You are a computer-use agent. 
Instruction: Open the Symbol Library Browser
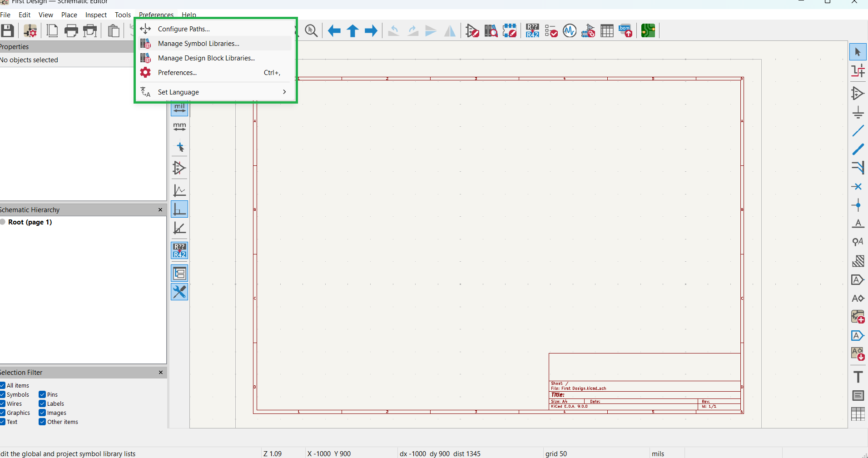tap(491, 31)
